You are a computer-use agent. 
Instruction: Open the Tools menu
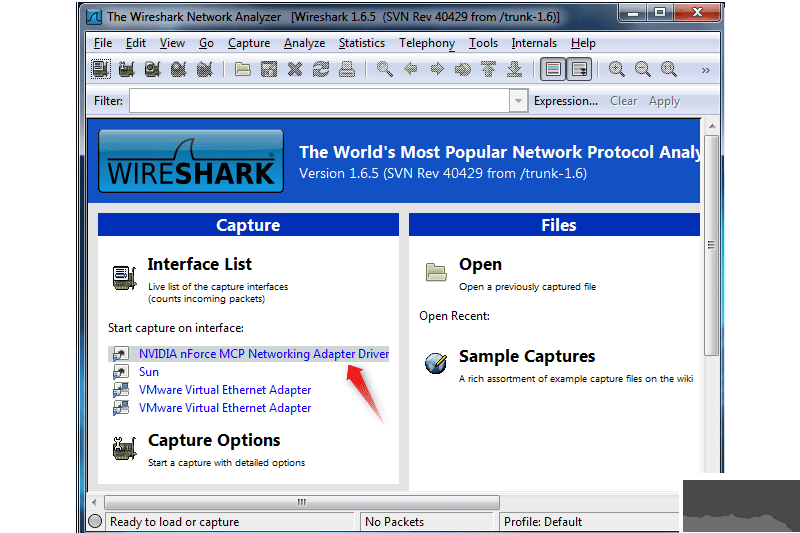(x=483, y=43)
